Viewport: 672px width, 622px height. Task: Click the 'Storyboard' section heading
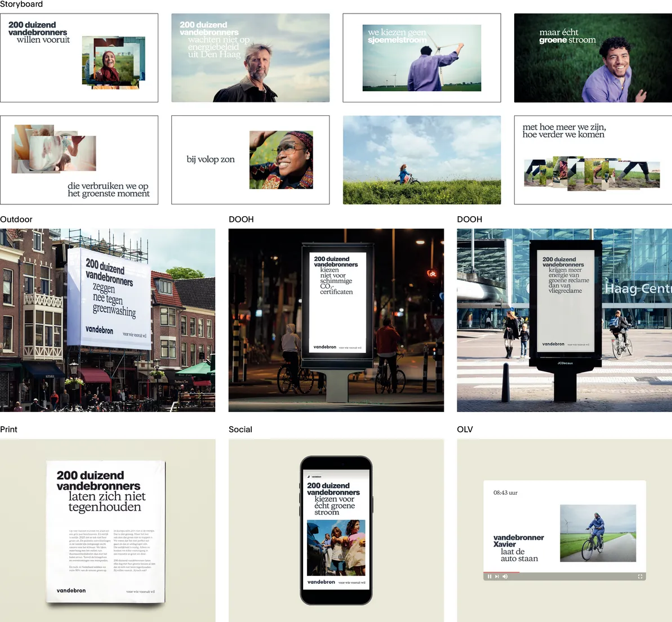tap(21, 5)
